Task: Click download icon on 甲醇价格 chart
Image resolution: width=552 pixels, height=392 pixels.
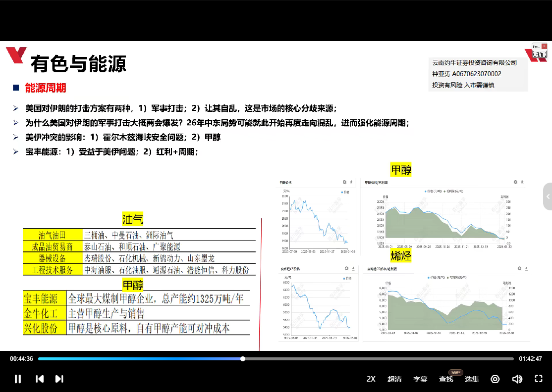Action: [351, 182]
